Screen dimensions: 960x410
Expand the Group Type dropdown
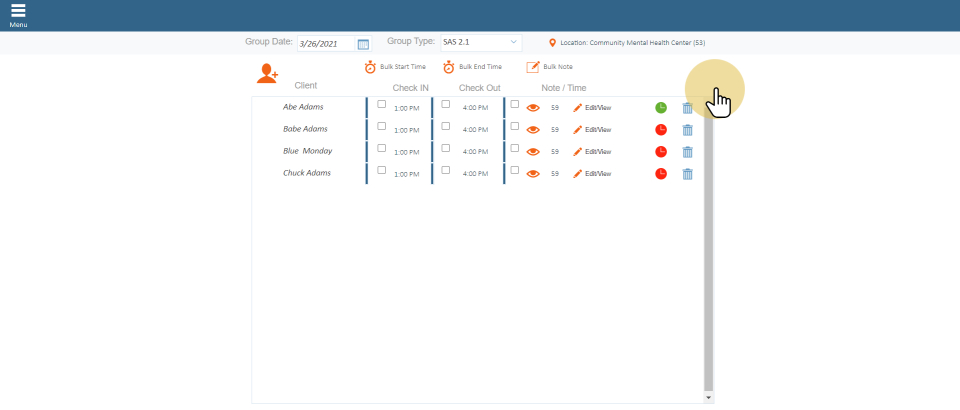(x=480, y=43)
